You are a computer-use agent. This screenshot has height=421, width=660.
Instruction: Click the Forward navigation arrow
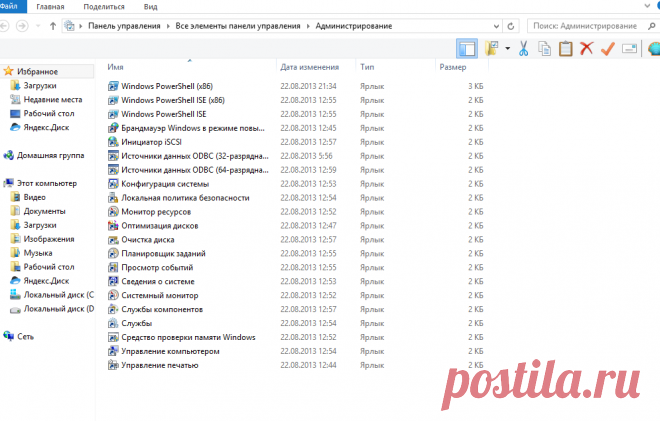point(22,26)
